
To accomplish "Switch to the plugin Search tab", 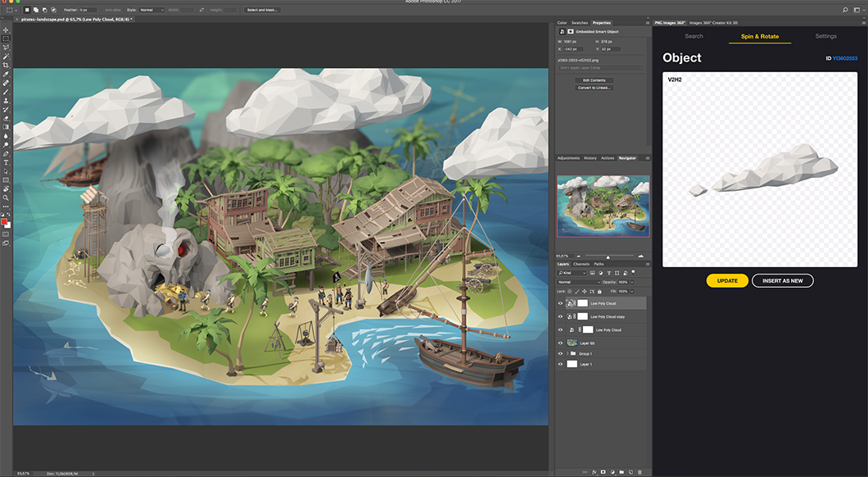I will [694, 36].
